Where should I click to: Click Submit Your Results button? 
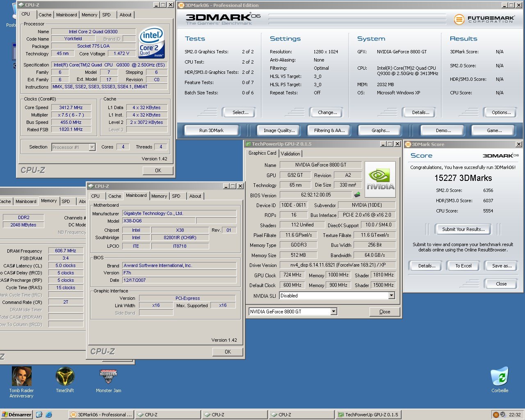[463, 229]
